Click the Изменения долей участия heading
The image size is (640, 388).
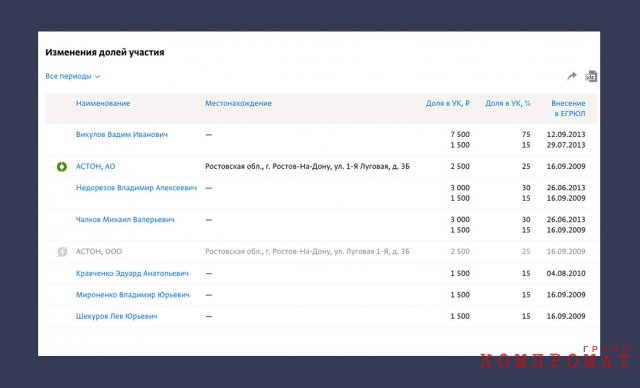(104, 52)
